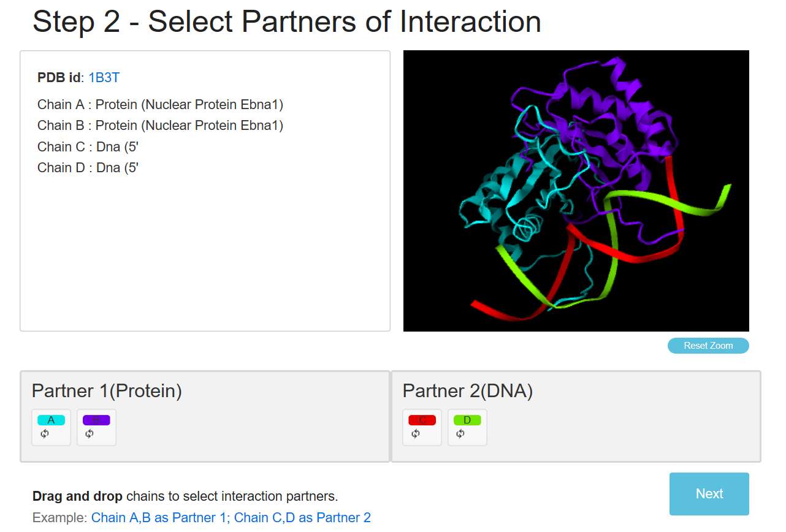Click the rotate icon under chain B
786x532 pixels.
90,434
